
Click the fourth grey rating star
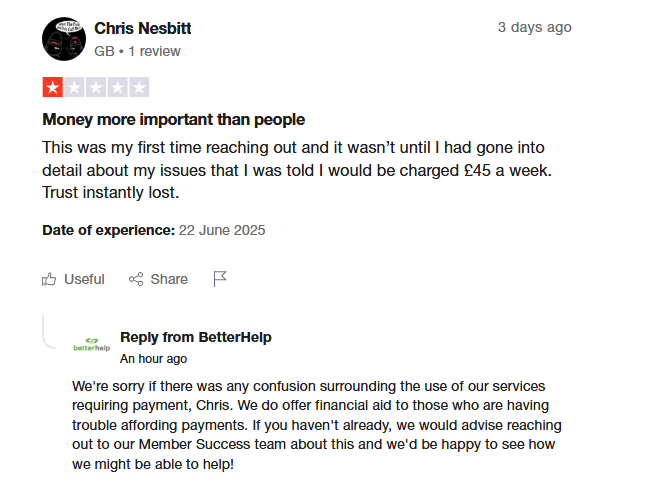[x=117, y=88]
